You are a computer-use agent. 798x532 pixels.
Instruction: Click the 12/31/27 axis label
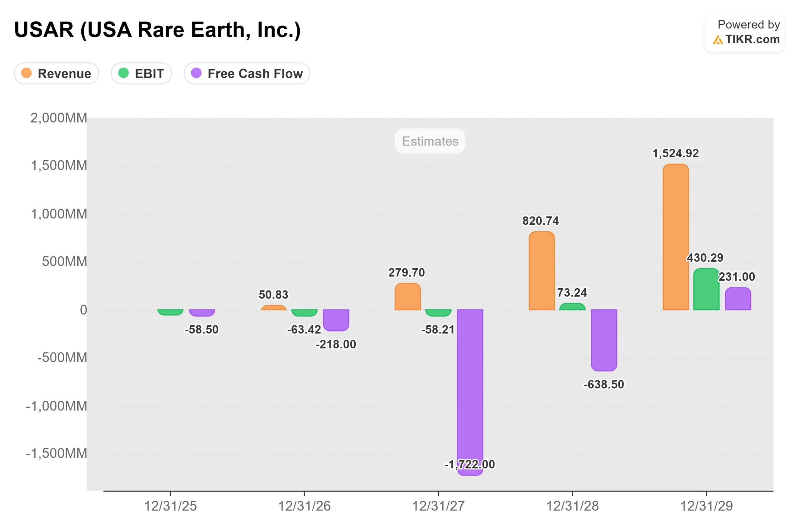[x=438, y=506]
